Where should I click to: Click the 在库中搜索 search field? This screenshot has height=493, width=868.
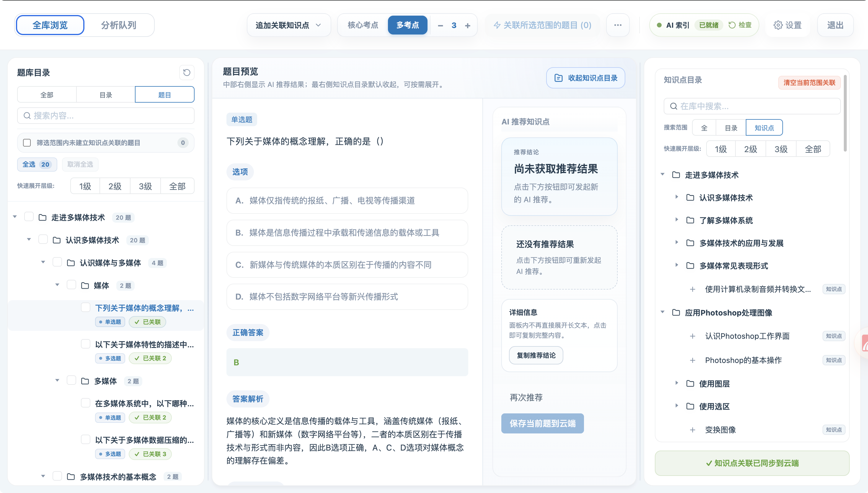[753, 106]
